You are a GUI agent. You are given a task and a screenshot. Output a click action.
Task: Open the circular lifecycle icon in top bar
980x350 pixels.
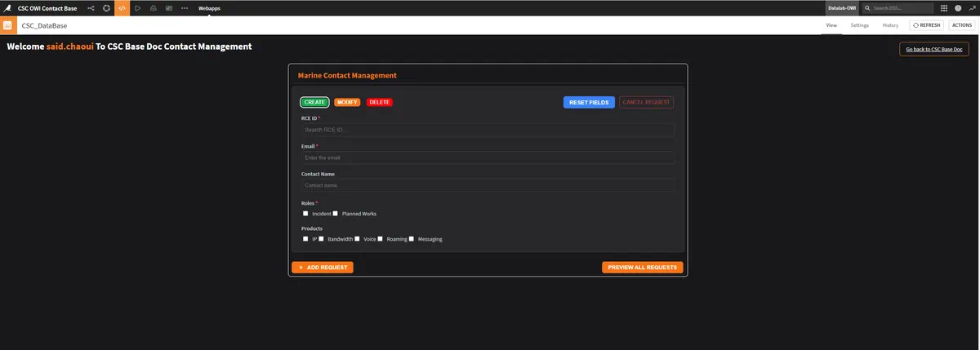[x=106, y=7]
